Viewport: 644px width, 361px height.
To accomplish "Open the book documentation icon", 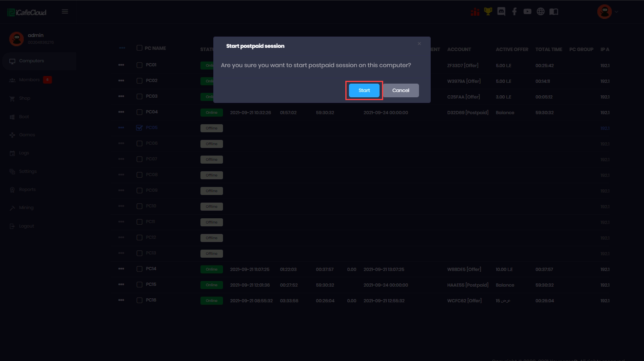I will coord(554,12).
